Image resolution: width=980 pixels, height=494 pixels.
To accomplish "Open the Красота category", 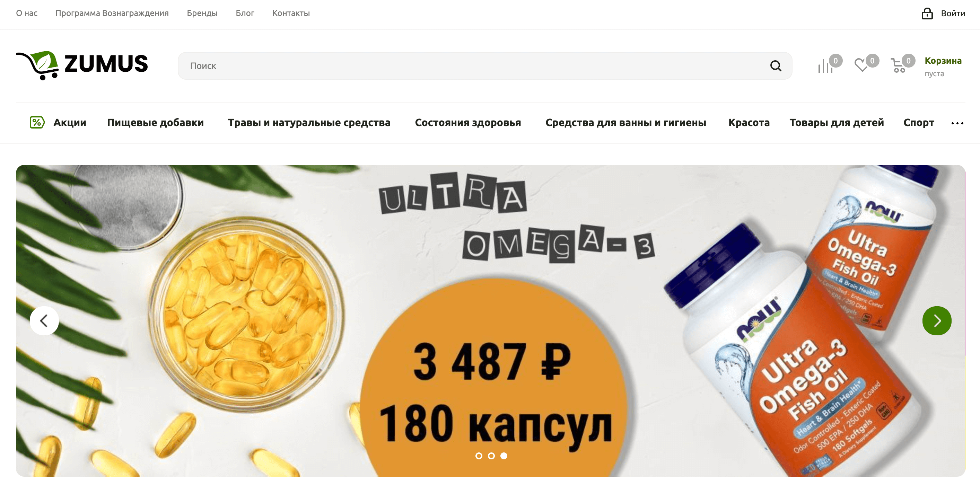I will 749,122.
